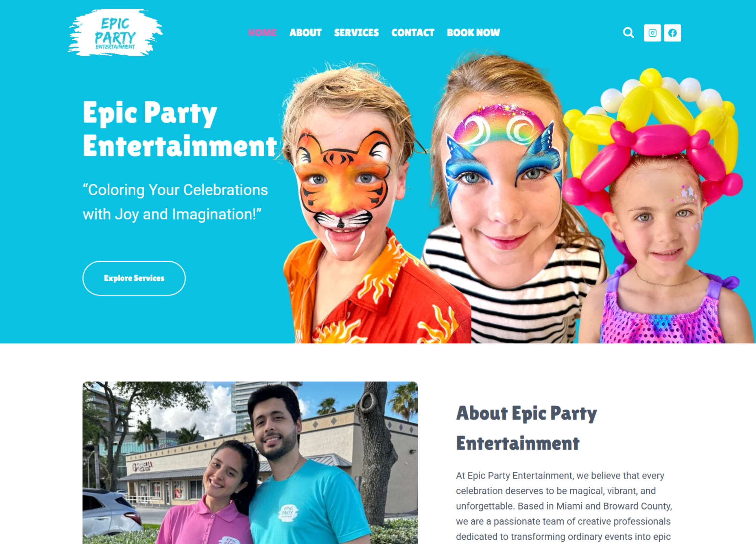Select Services in the navigation bar

pos(356,33)
